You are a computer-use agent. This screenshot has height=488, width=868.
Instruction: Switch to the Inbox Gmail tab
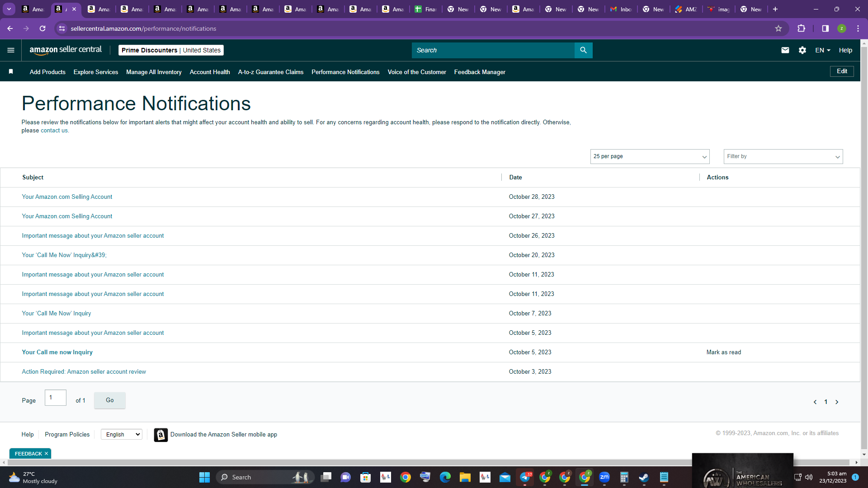click(x=621, y=9)
